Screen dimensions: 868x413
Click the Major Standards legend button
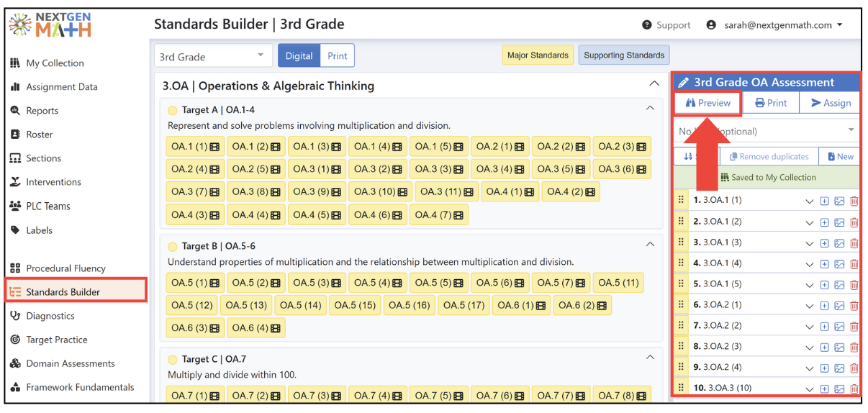pos(538,55)
